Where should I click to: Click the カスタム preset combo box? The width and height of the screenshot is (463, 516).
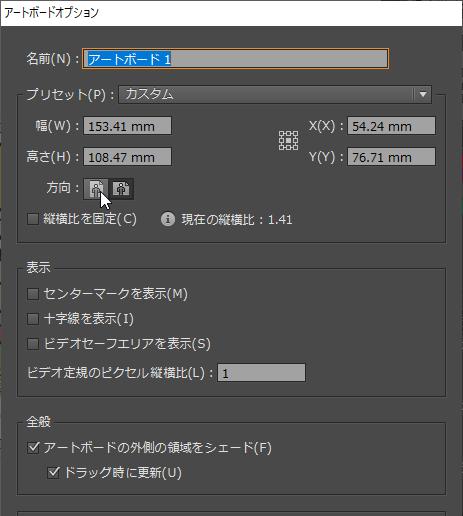pos(275,95)
